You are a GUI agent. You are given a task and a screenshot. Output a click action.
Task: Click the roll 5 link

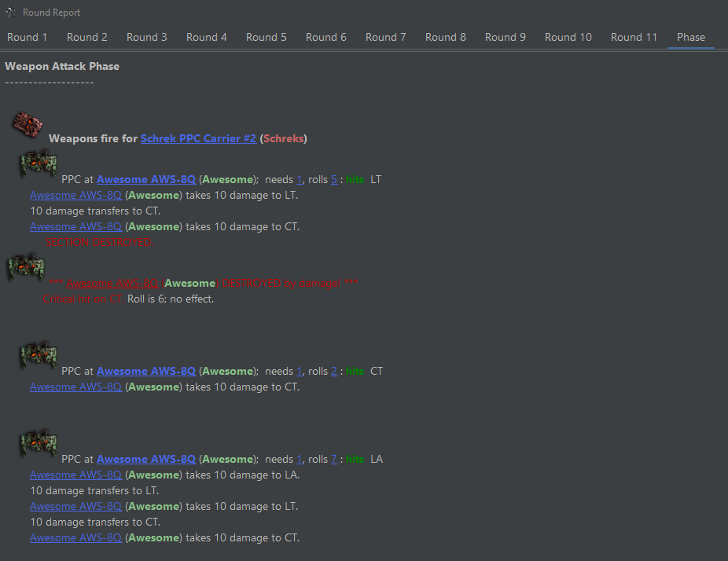click(x=334, y=180)
